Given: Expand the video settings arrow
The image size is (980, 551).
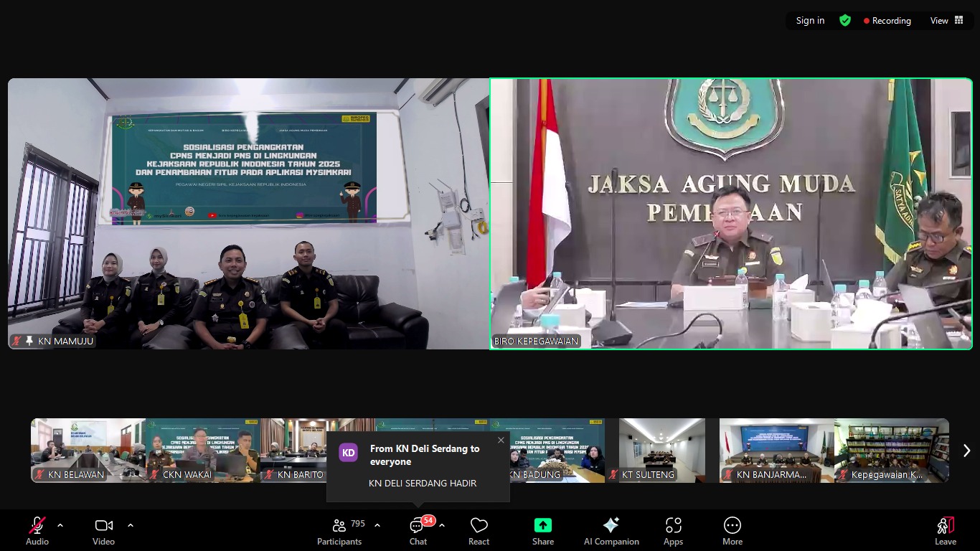Looking at the screenshot, I should [131, 525].
